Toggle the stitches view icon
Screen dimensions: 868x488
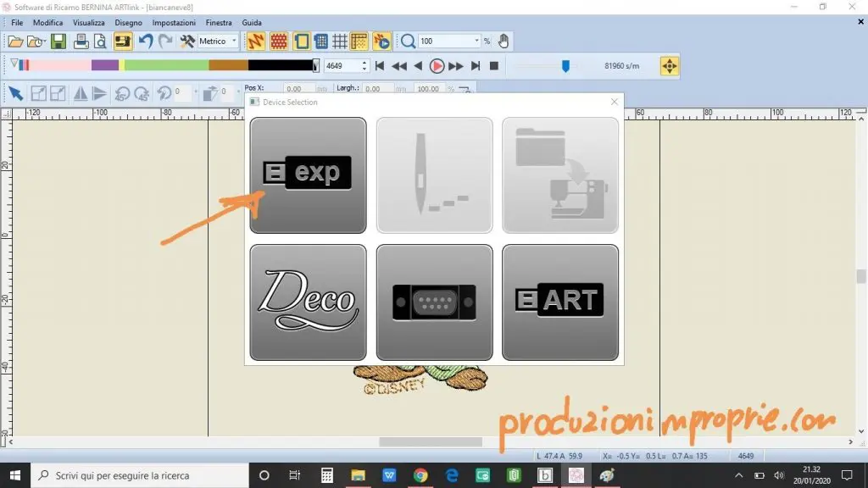point(256,42)
